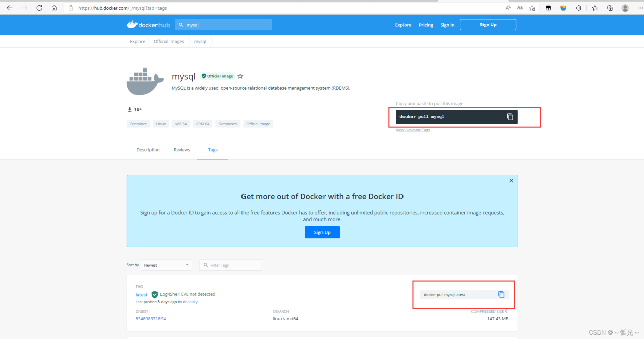This screenshot has height=339, width=644.
Task: Copy the docker pull mysql:latest command
Action: [501, 295]
